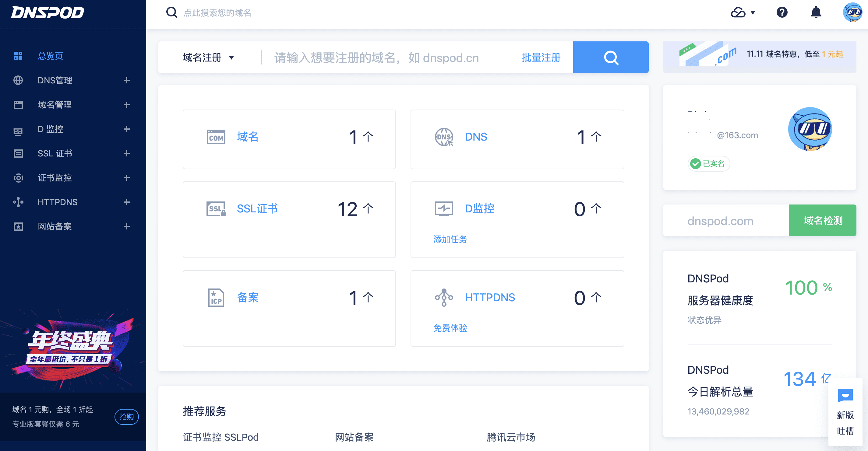Click the SSL 证书 sidebar icon
Screen dimensions: 868x451
(x=18, y=153)
